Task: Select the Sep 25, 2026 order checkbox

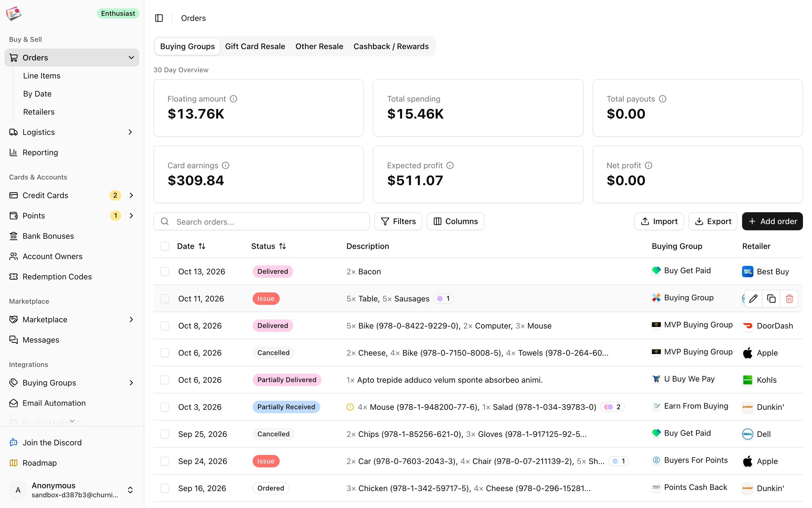Action: click(164, 434)
